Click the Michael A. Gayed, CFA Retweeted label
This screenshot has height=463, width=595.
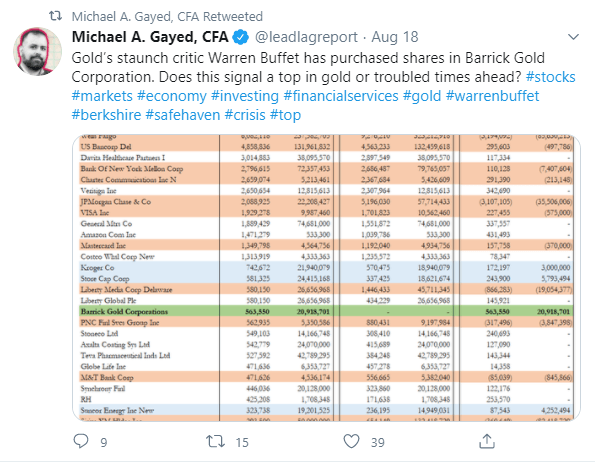tap(167, 16)
